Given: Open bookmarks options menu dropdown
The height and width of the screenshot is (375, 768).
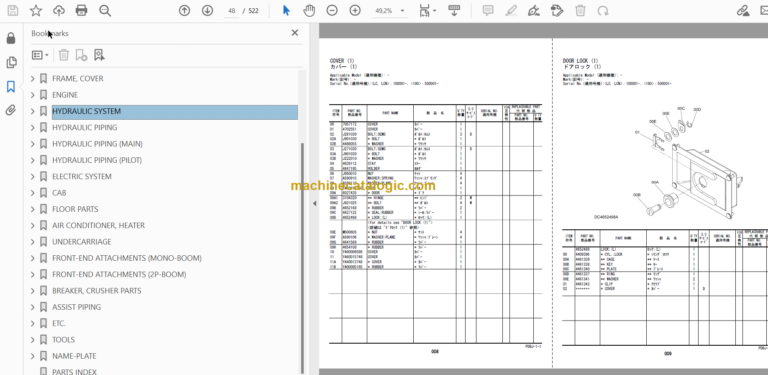Looking at the screenshot, I should click(x=40, y=55).
